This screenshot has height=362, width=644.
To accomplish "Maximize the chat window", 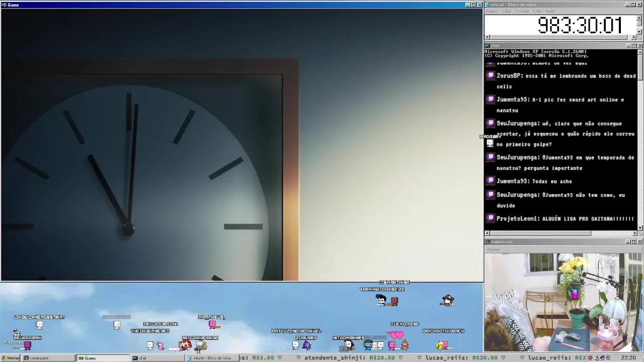I will coord(634,46).
